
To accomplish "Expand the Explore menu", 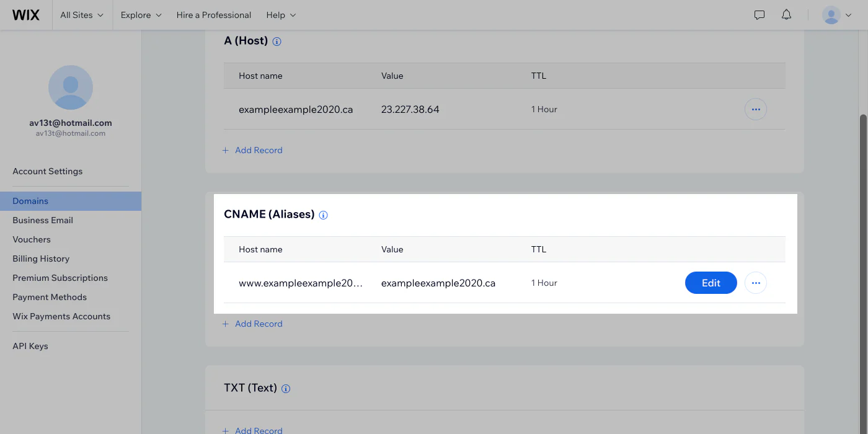I will (x=140, y=14).
